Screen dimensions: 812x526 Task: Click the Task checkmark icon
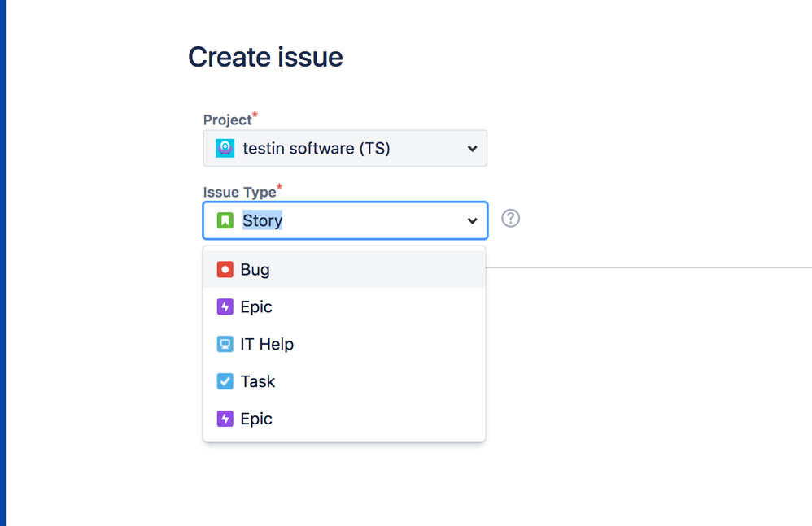click(225, 381)
